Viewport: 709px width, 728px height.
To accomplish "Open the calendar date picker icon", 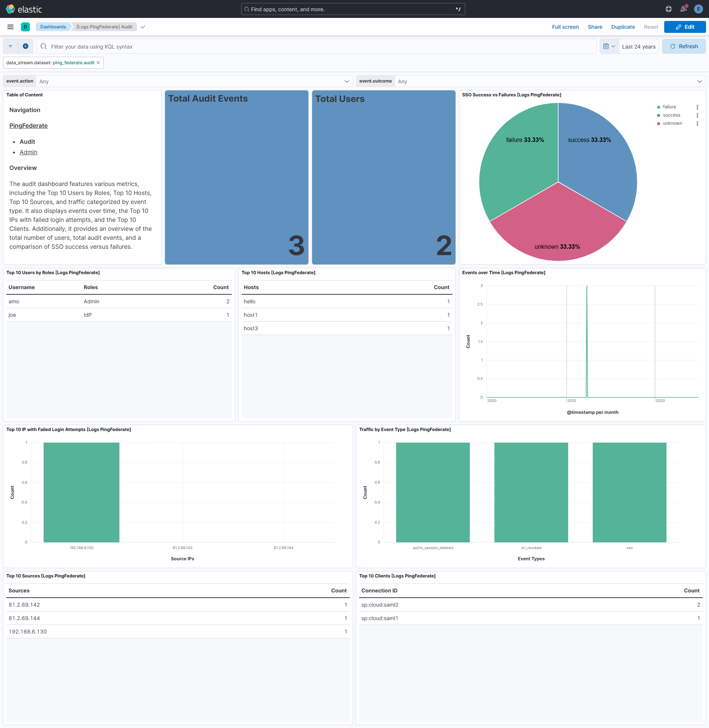I will (608, 46).
